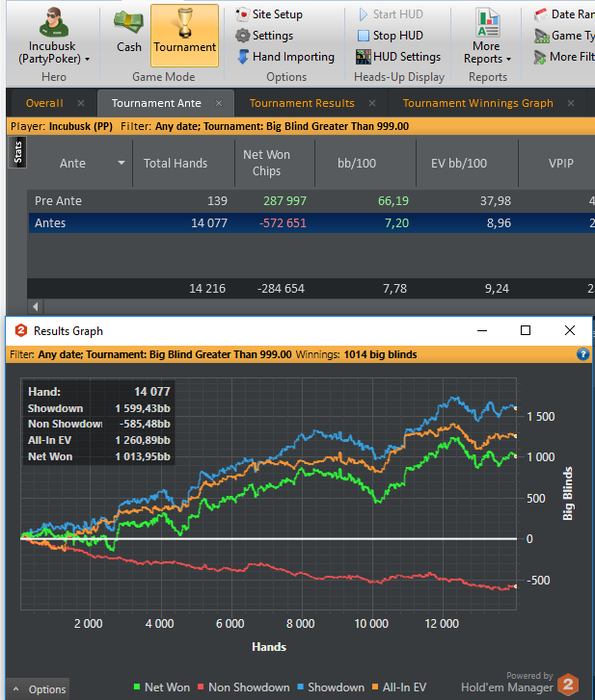
Task: Close the Overall tab
Action: 81,103
